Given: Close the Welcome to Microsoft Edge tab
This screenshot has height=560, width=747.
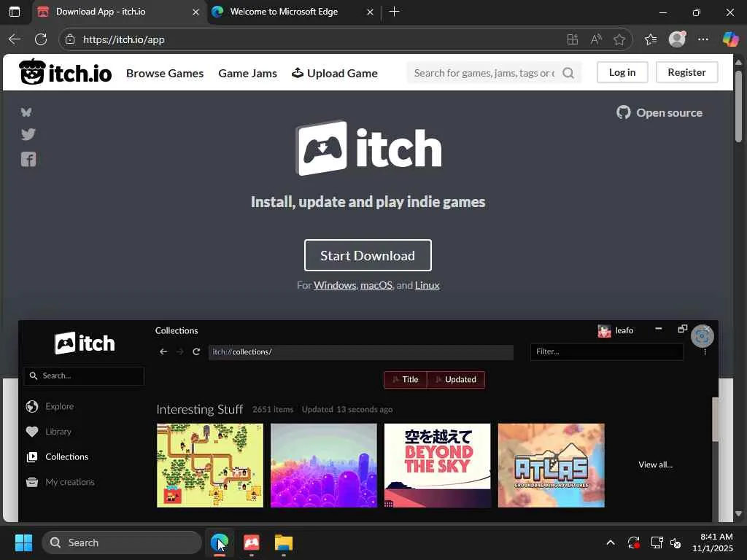Looking at the screenshot, I should (370, 12).
